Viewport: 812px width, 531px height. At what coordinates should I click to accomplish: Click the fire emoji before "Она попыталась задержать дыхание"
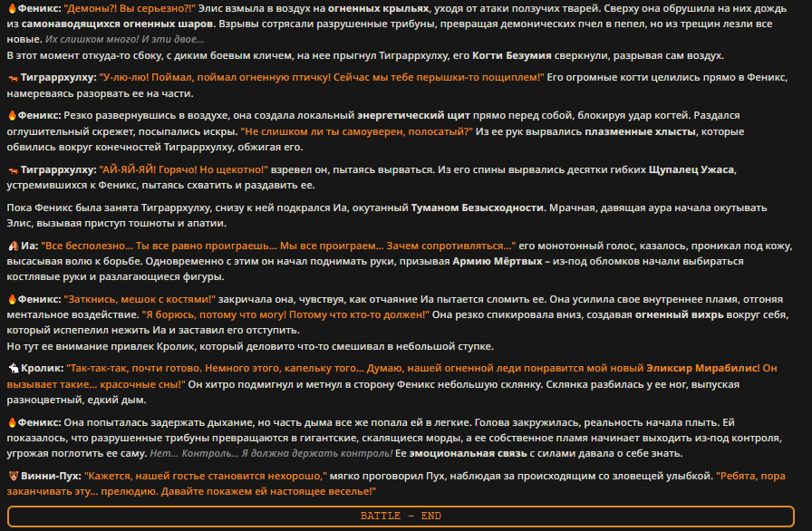[13, 422]
